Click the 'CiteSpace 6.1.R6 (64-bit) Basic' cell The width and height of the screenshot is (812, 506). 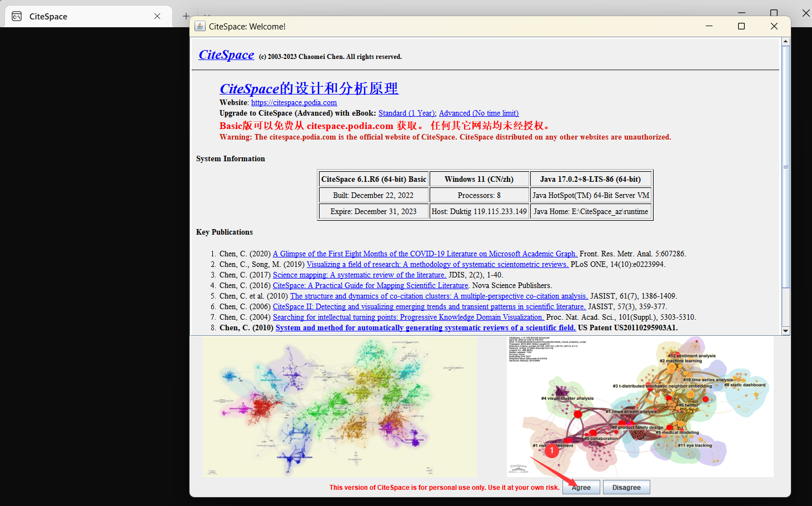coord(373,179)
